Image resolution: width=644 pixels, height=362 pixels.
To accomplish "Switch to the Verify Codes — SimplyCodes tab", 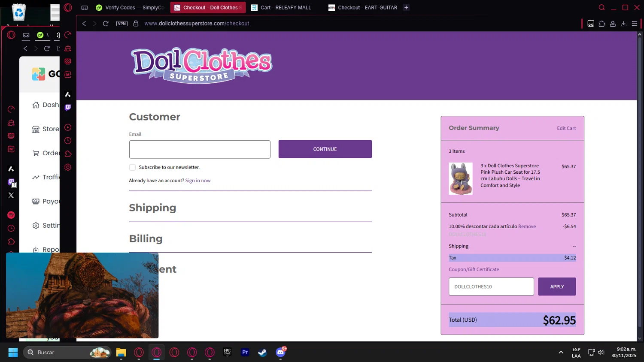I will click(130, 8).
